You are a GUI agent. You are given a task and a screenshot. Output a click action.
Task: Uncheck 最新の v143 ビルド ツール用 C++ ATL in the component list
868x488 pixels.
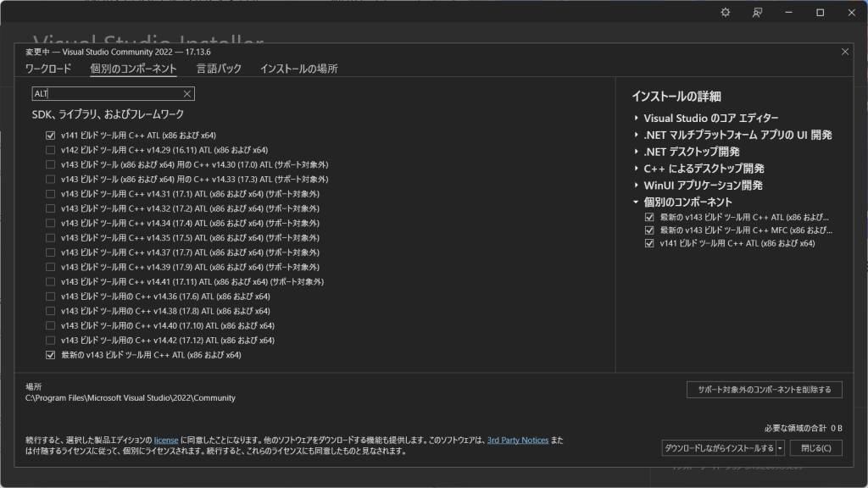click(x=50, y=355)
